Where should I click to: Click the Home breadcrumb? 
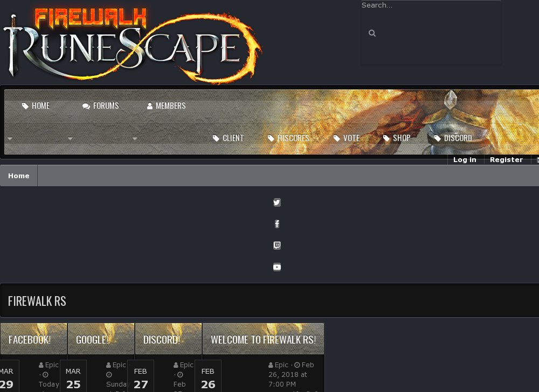point(19,176)
